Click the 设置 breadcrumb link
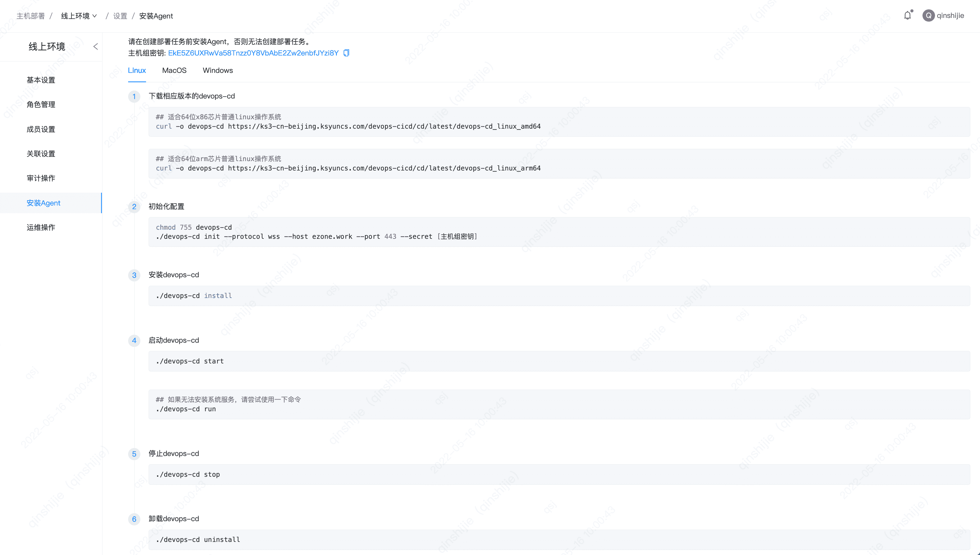The width and height of the screenshot is (980, 555). tap(120, 16)
